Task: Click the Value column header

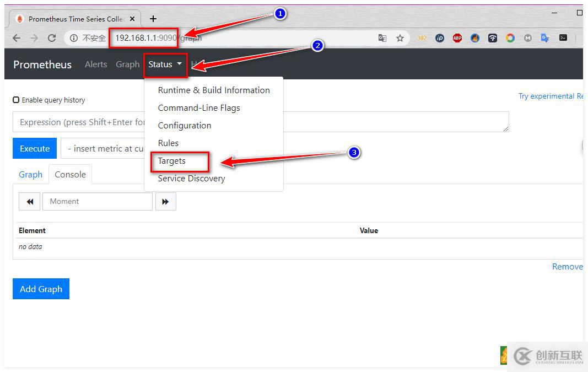Action: (369, 230)
